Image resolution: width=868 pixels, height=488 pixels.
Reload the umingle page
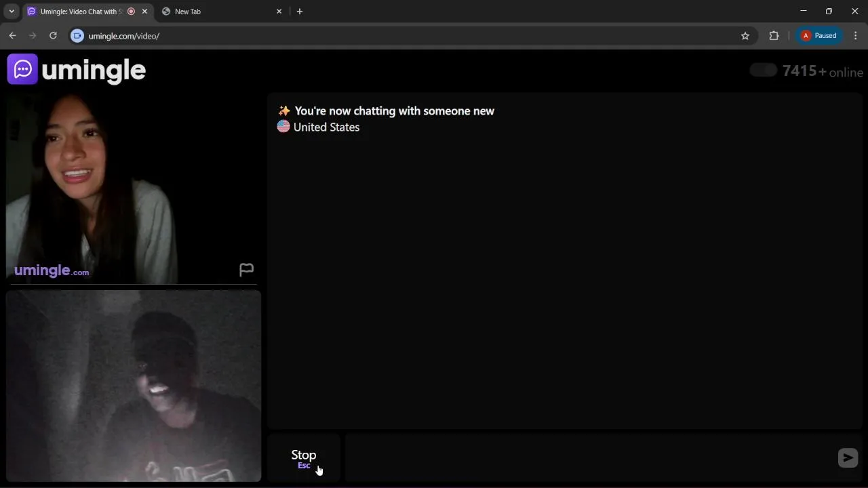pyautogui.click(x=53, y=36)
